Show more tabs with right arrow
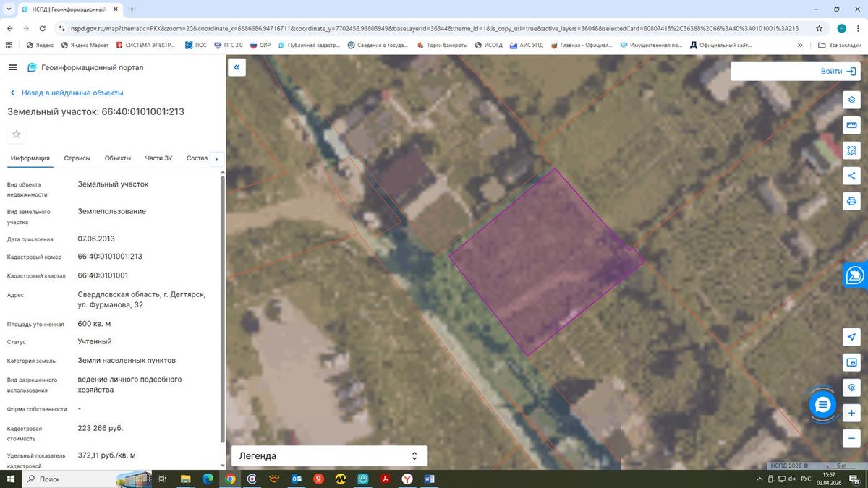Viewport: 868px width, 488px height. (216, 159)
